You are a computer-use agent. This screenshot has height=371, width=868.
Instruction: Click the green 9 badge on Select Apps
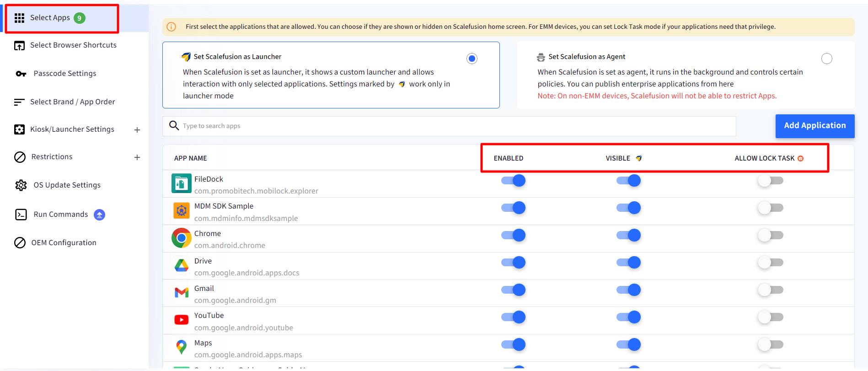(79, 18)
